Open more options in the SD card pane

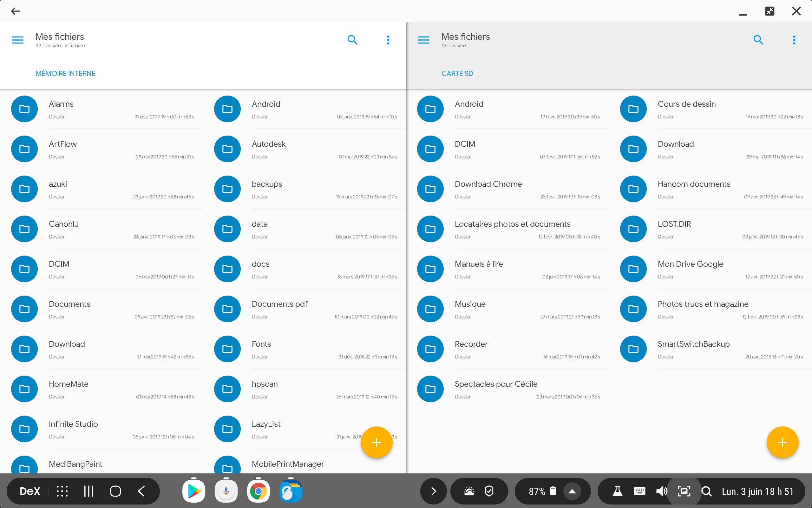pyautogui.click(x=794, y=40)
